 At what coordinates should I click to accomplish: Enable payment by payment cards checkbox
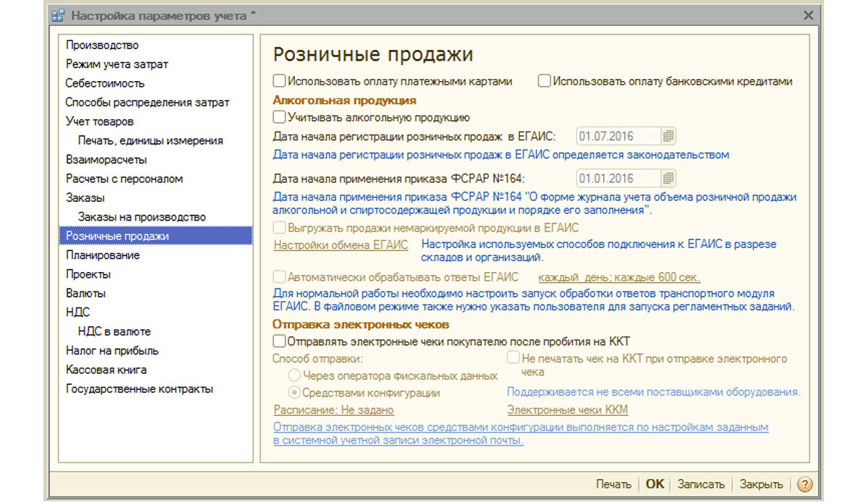279,81
